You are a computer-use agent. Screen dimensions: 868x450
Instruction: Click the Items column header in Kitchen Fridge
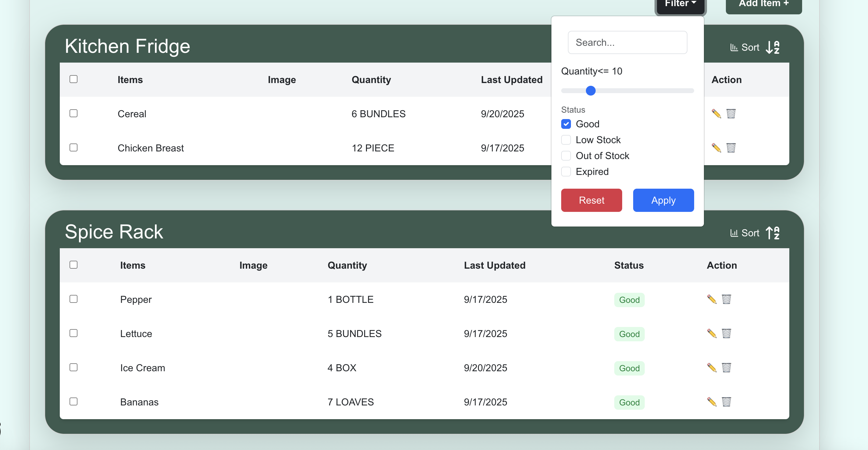130,80
